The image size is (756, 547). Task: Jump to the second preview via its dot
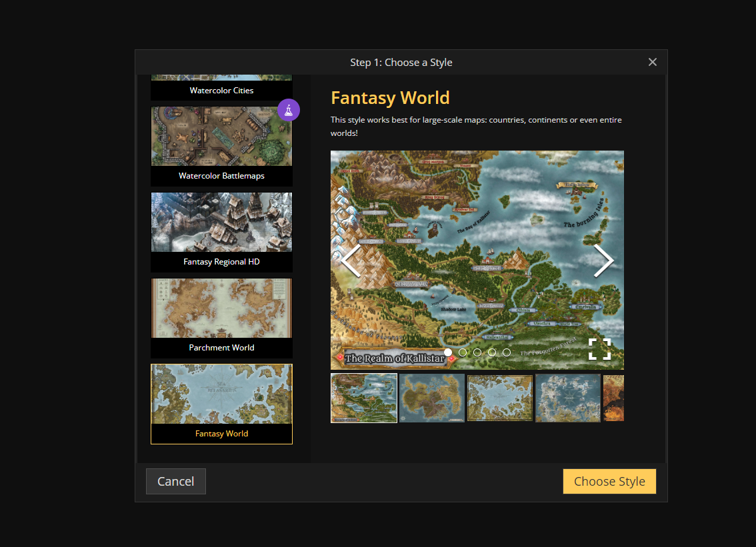pyautogui.click(x=463, y=352)
